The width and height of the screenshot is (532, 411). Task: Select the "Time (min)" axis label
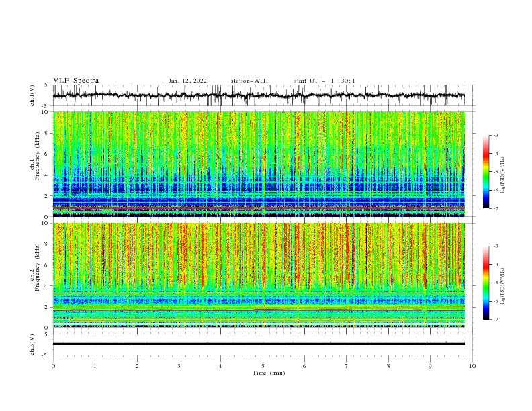pyautogui.click(x=269, y=373)
